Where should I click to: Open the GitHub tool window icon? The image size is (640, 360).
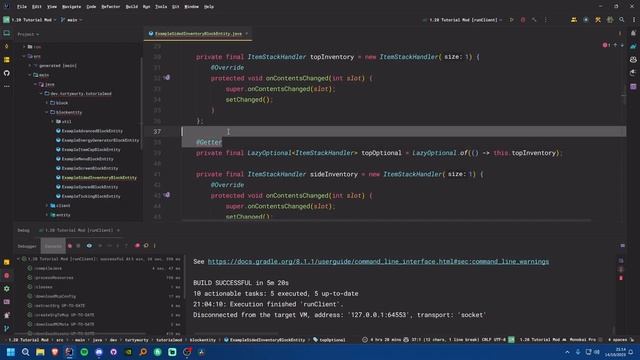point(7,73)
